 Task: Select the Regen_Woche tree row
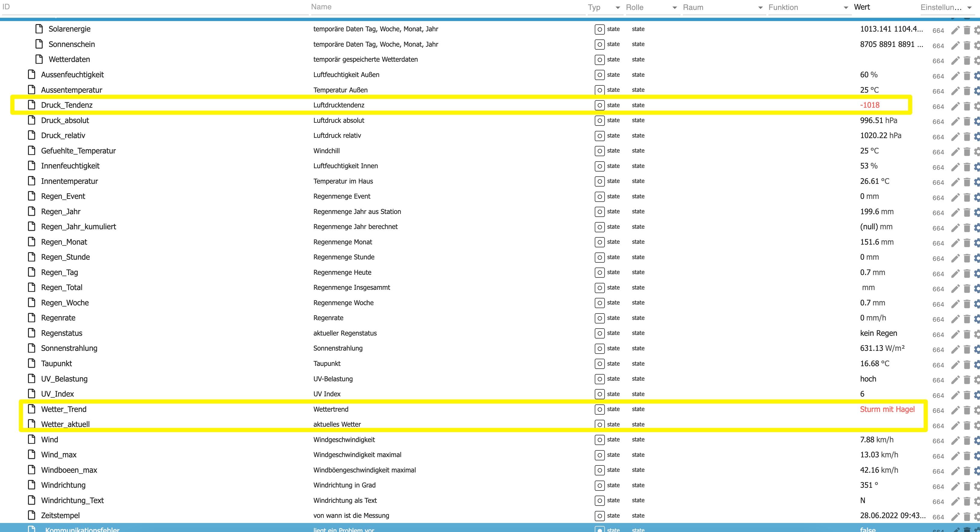pyautogui.click(x=490, y=303)
